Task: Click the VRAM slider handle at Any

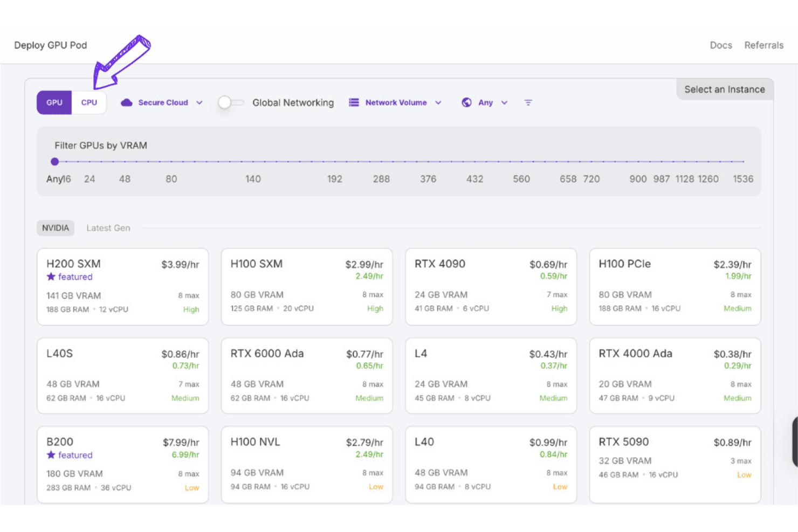Action: point(54,161)
